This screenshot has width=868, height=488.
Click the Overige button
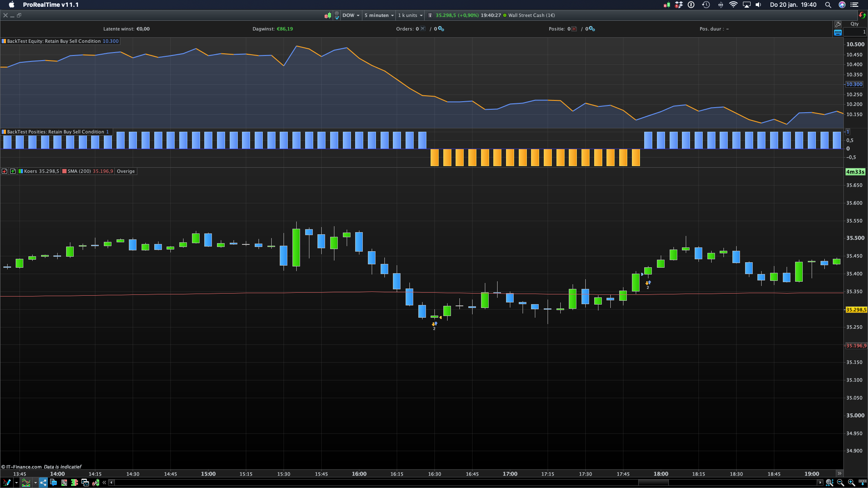coord(125,171)
